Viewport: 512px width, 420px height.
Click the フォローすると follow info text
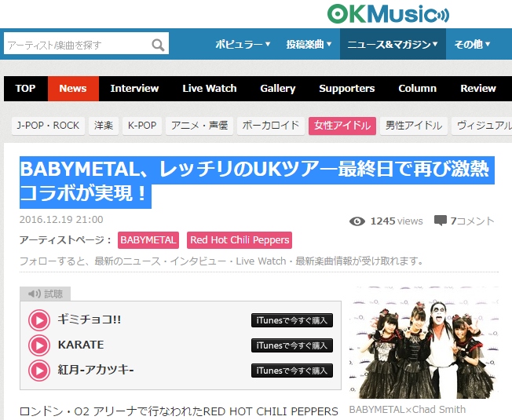click(x=221, y=261)
